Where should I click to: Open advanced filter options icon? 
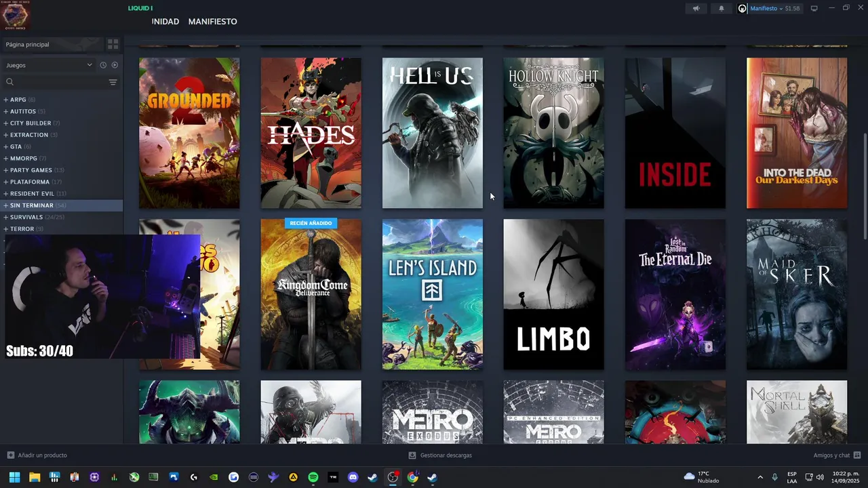tap(113, 82)
